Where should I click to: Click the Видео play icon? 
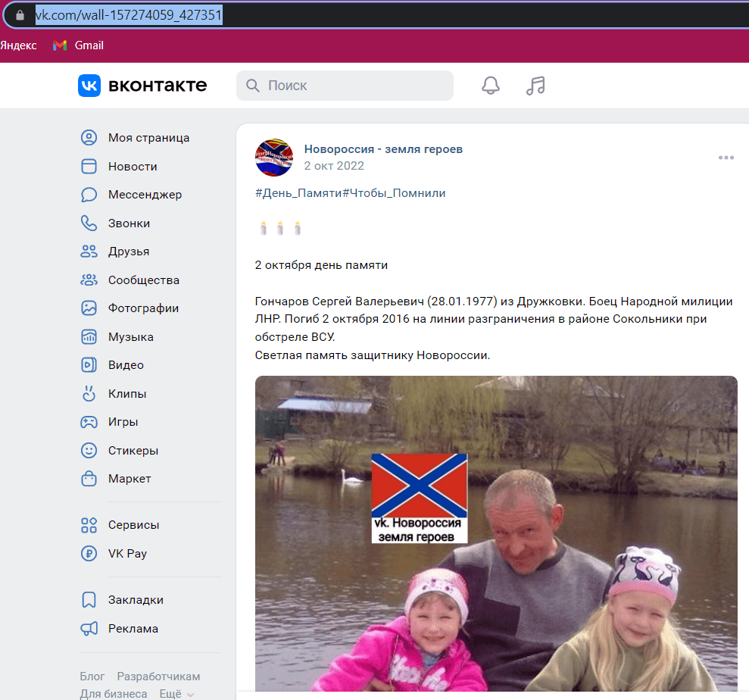(x=89, y=365)
